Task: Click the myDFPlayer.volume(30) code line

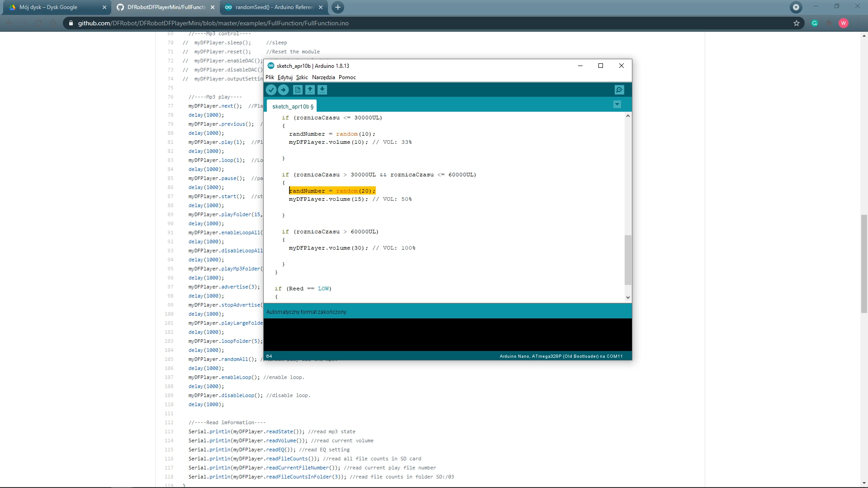Action: tap(352, 248)
